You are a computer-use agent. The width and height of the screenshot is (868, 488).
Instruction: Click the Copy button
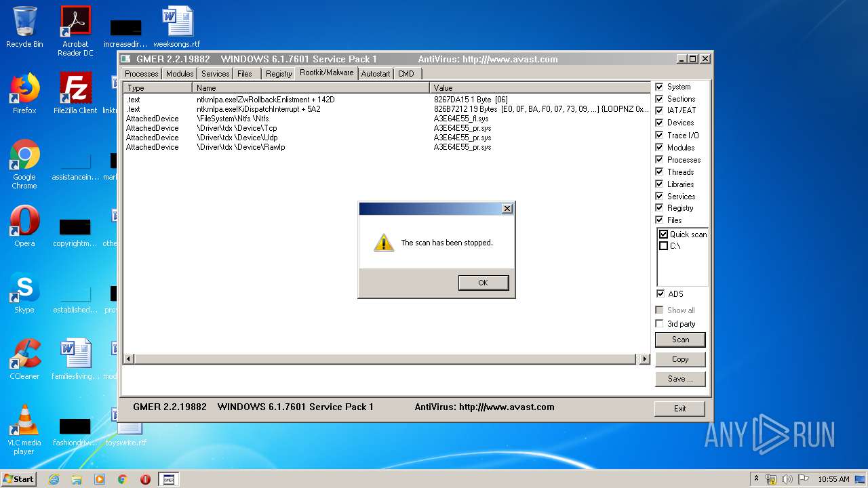click(x=680, y=359)
